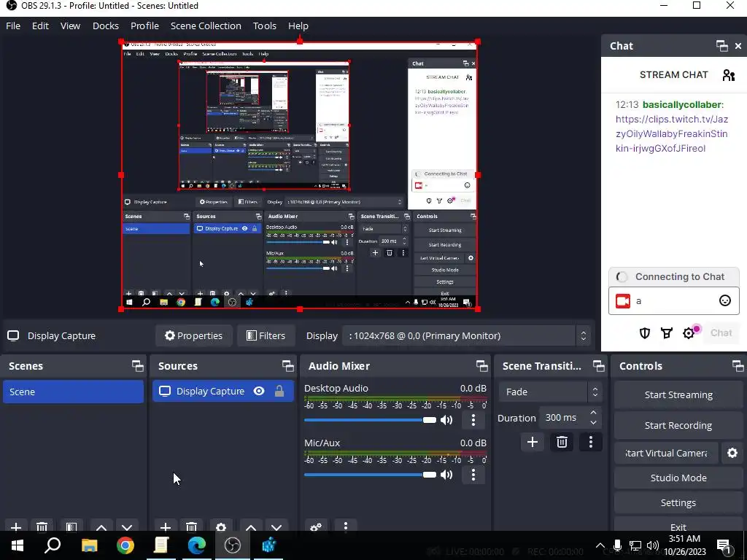Open the File menu

13,26
